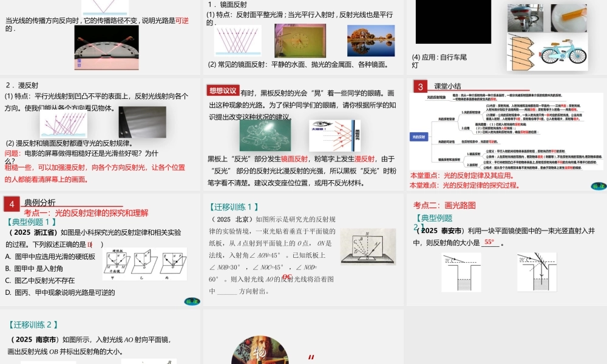Open the 迁移训练 2 slide with 南京市 question

(100, 337)
